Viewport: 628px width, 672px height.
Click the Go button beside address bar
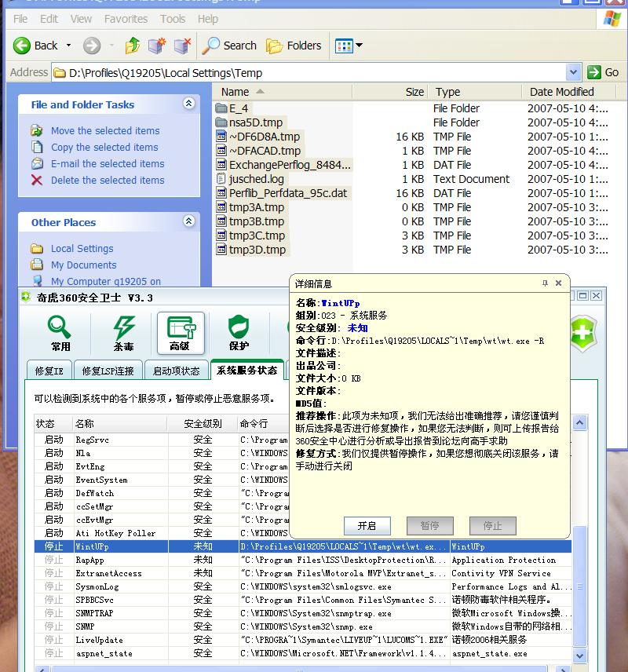point(603,72)
